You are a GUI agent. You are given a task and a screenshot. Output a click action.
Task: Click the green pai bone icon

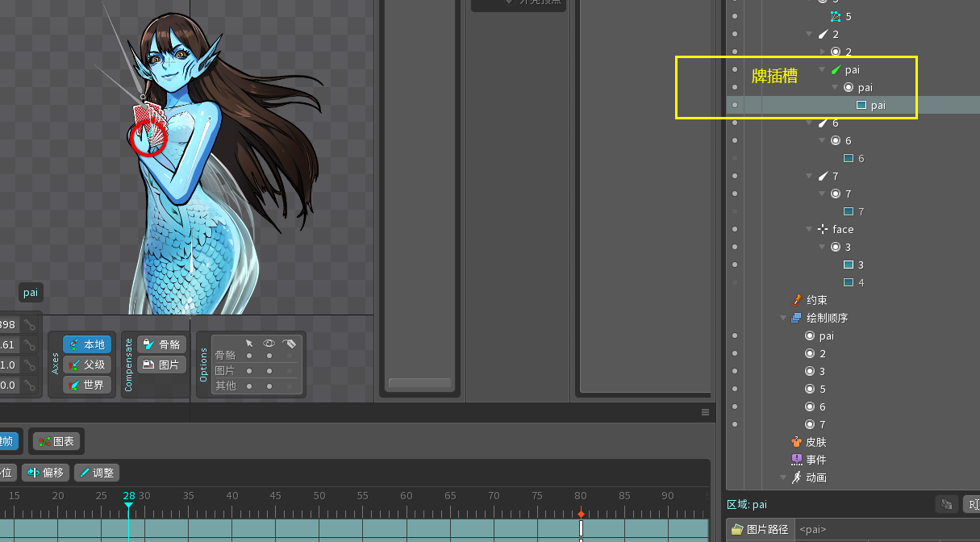pos(836,70)
